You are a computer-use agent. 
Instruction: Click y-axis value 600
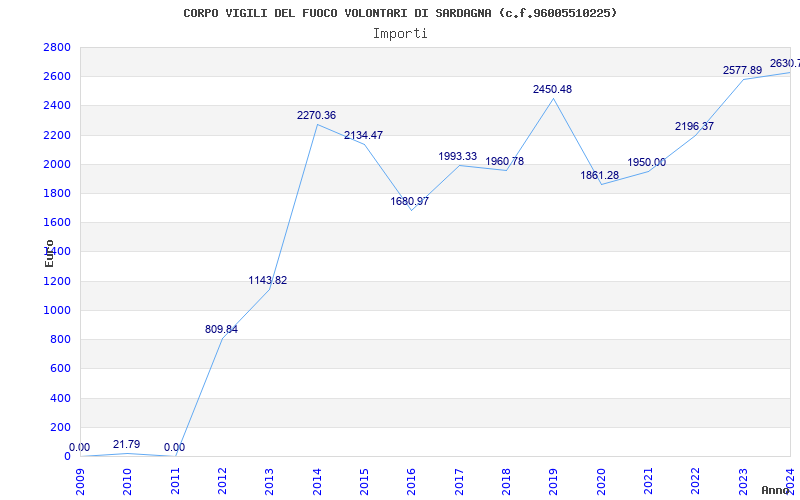click(x=61, y=368)
